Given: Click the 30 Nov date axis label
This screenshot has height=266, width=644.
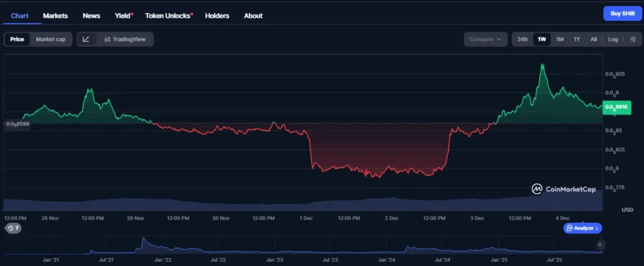Looking at the screenshot, I should (221, 218).
